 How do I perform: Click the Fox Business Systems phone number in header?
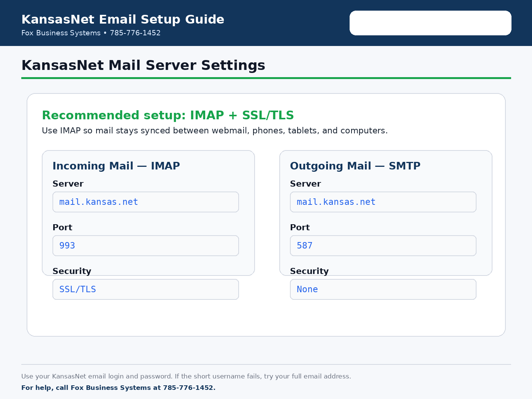click(x=135, y=33)
